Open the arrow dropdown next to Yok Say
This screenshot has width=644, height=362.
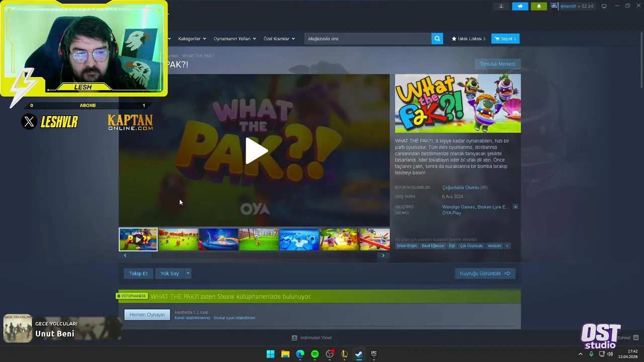point(188,274)
